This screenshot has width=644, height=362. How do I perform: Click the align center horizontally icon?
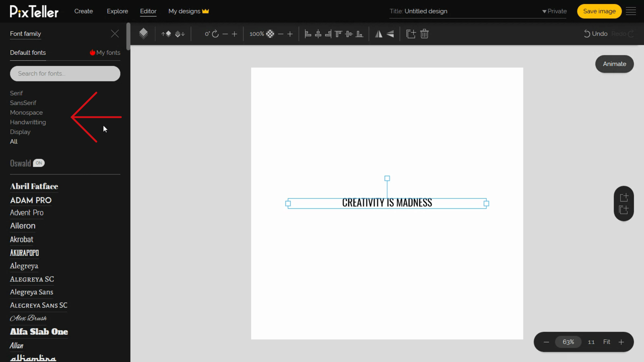318,34
